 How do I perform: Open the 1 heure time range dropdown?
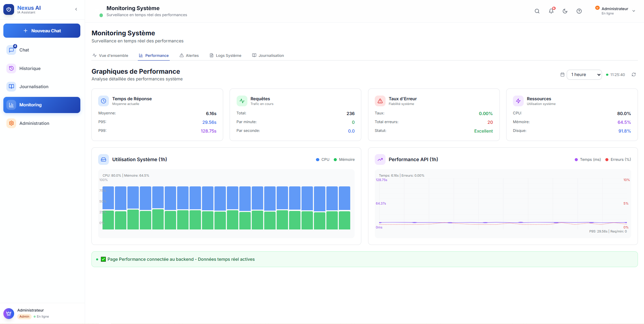(584, 75)
